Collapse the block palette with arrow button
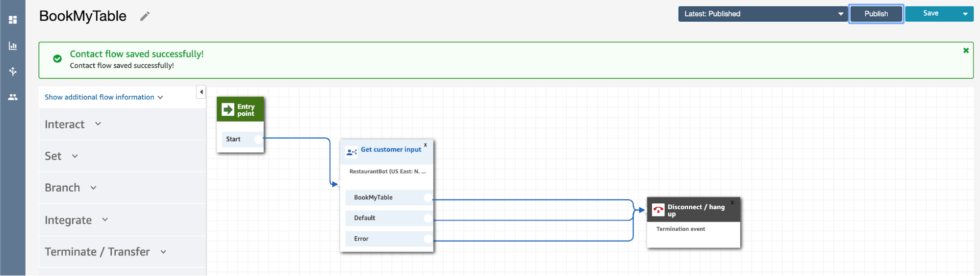 201,92
